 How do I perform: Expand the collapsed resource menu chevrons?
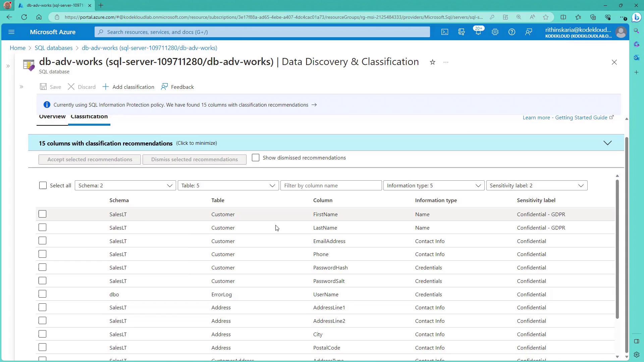21,87
